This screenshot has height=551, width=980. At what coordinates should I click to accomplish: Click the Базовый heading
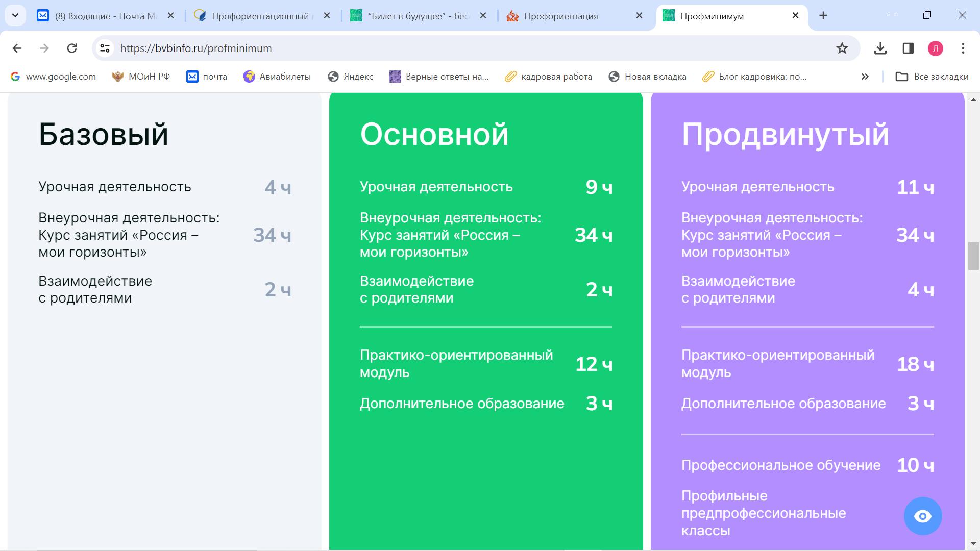[x=104, y=134]
